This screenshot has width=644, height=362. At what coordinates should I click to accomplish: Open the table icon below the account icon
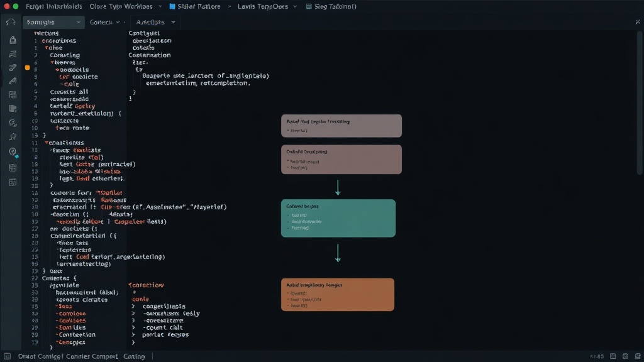coord(13,168)
